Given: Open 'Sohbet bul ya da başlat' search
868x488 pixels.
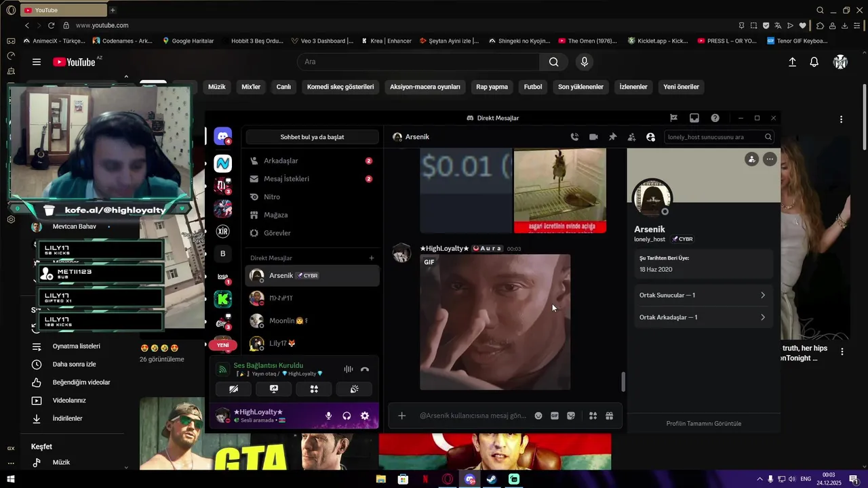Looking at the screenshot, I should point(312,137).
